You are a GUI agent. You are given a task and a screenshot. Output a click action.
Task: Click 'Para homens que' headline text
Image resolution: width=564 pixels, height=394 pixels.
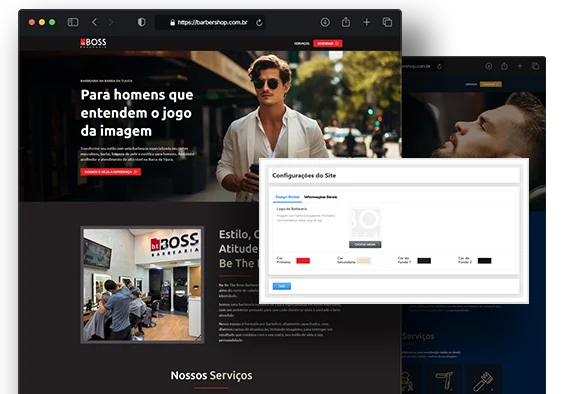click(x=137, y=95)
